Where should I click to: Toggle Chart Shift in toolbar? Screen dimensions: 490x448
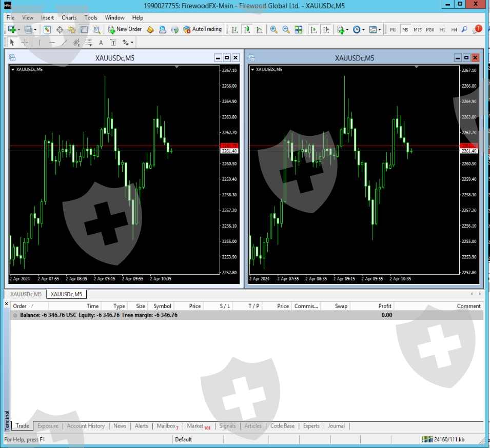tap(326, 30)
